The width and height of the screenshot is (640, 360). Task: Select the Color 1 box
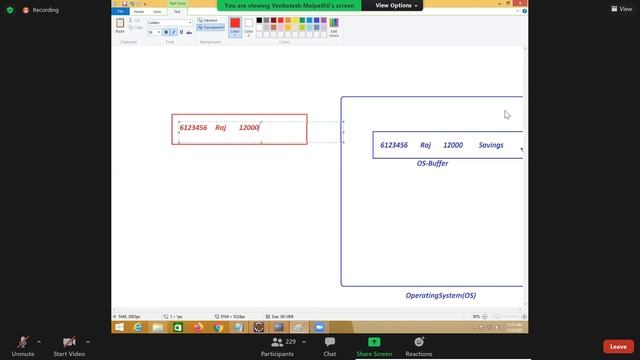coord(235,27)
